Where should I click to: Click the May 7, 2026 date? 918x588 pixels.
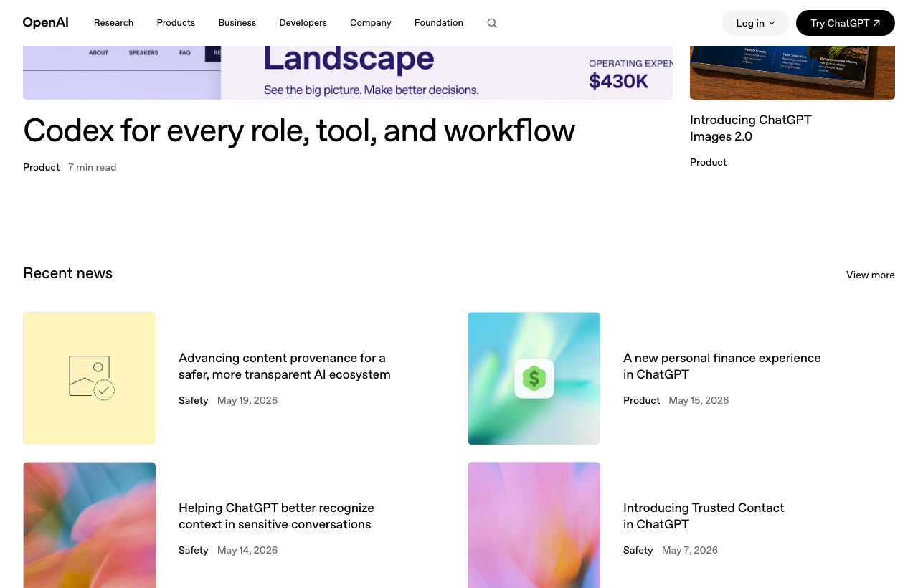(x=690, y=551)
